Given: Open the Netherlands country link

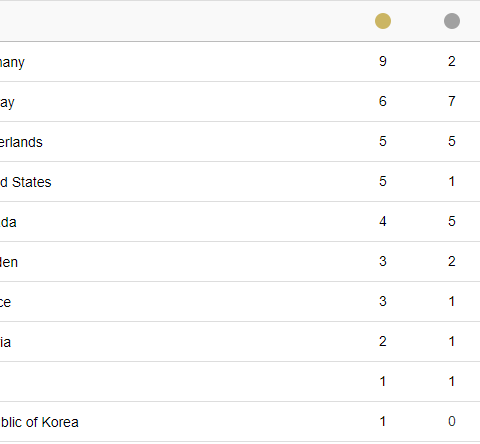Looking at the screenshot, I should (21, 142).
